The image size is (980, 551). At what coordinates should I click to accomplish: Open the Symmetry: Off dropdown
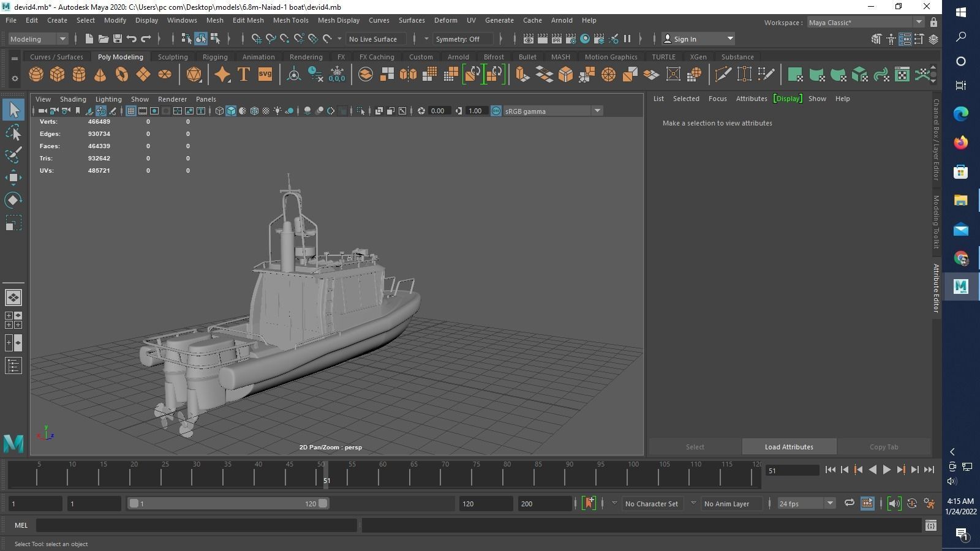pyautogui.click(x=464, y=39)
